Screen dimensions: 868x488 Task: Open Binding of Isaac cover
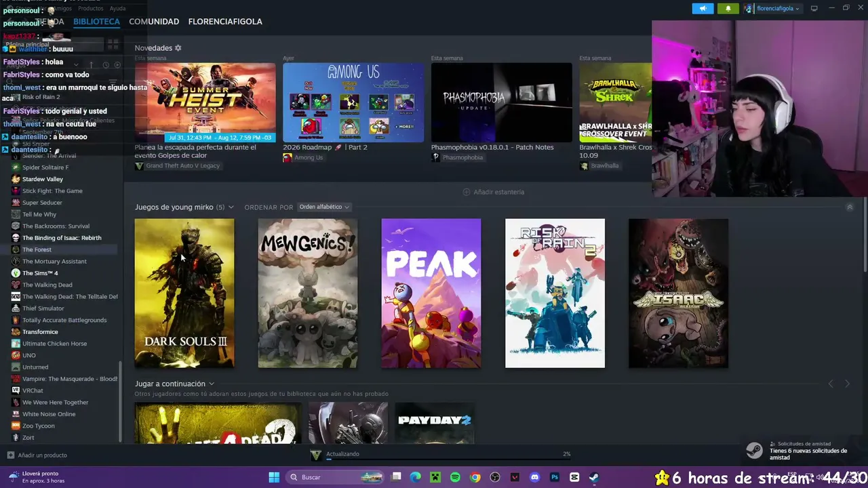(678, 293)
